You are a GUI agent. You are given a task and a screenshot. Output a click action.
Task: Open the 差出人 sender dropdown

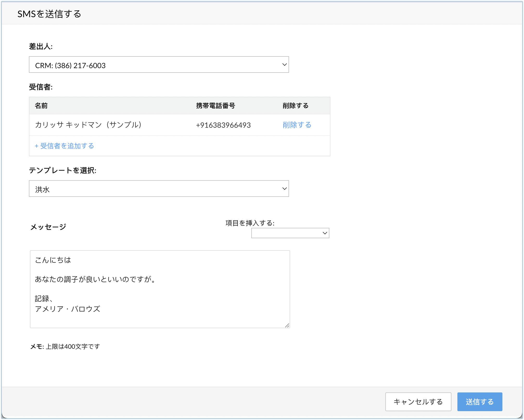(159, 65)
